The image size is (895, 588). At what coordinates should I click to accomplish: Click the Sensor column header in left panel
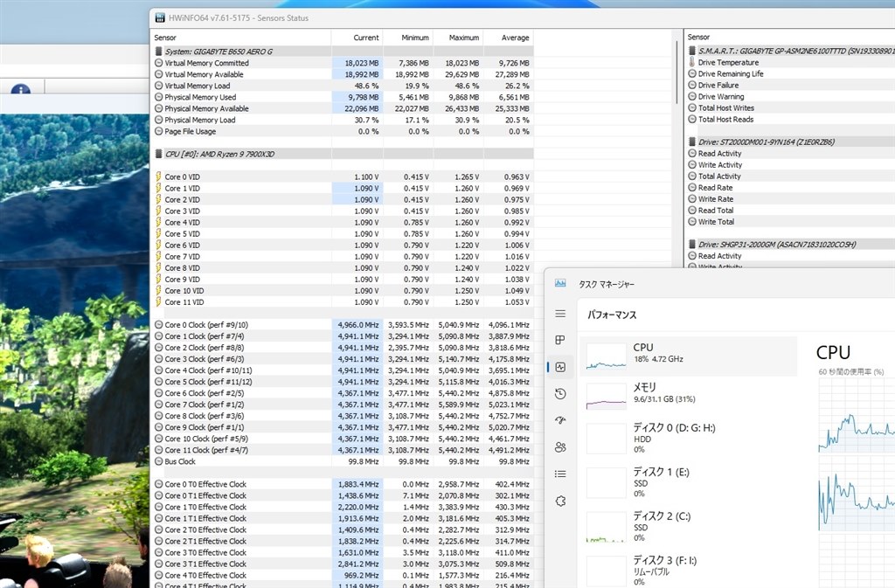(x=240, y=38)
